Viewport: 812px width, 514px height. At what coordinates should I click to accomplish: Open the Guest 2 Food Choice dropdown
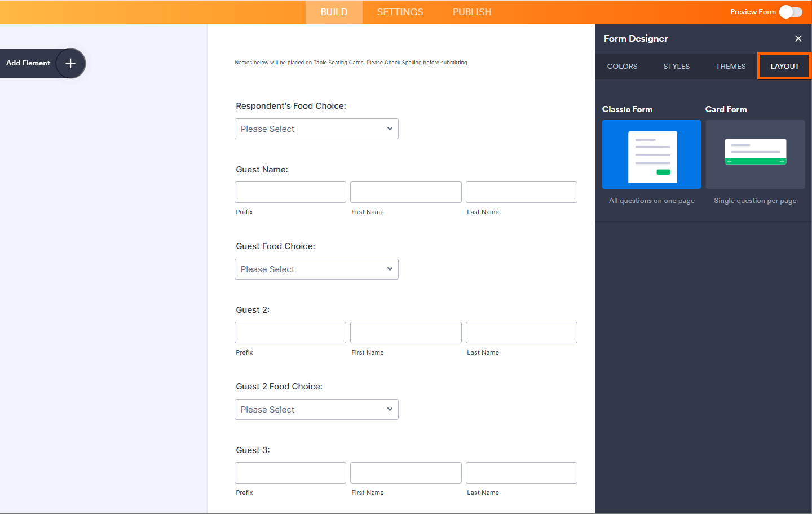point(316,410)
